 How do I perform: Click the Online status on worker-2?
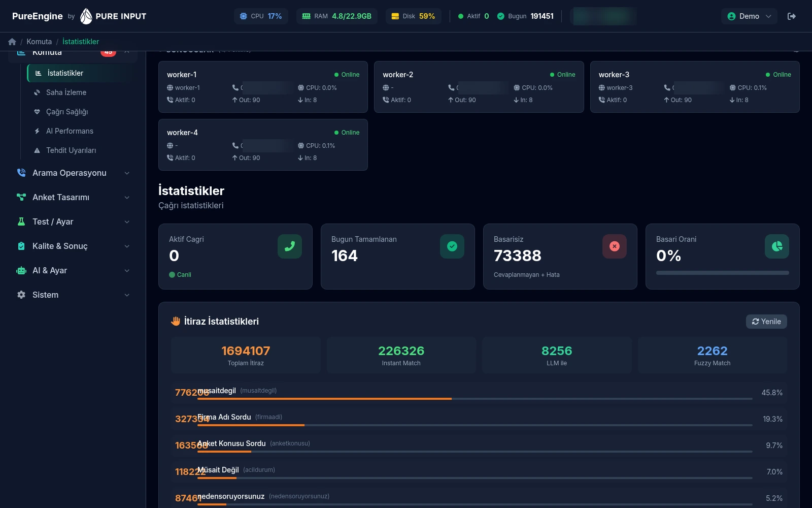pos(563,75)
